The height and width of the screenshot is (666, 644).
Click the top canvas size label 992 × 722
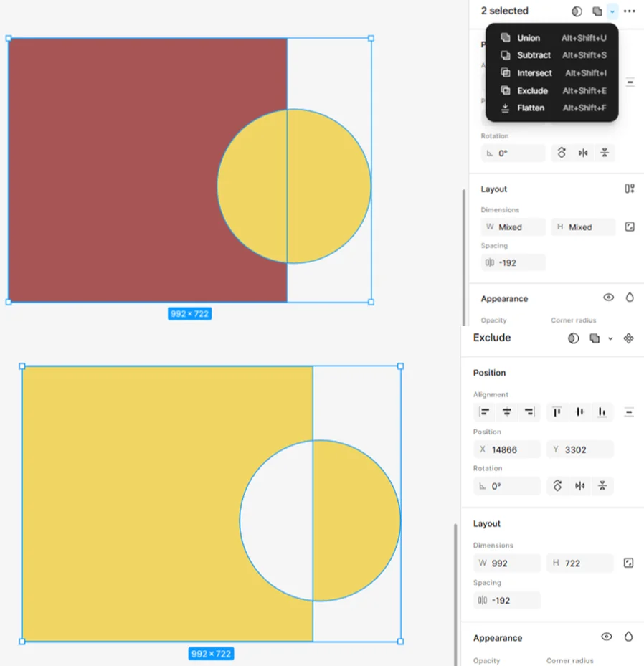coord(189,314)
